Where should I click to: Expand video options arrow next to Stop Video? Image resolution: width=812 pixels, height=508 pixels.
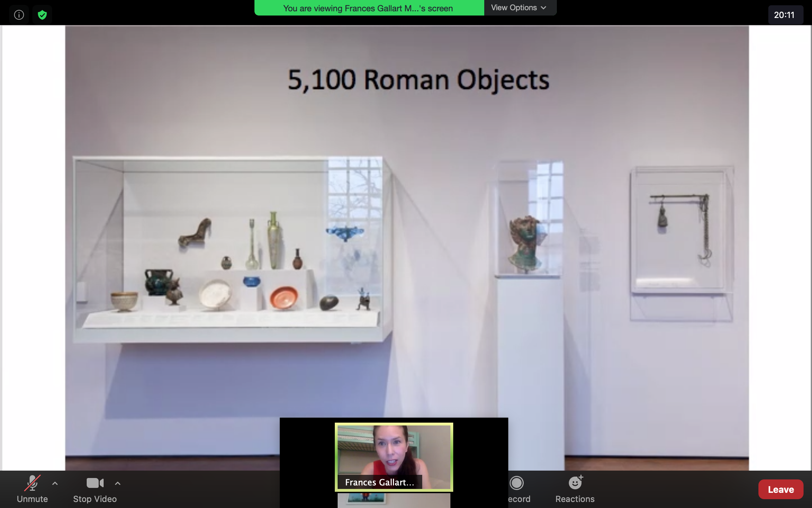pos(118,483)
